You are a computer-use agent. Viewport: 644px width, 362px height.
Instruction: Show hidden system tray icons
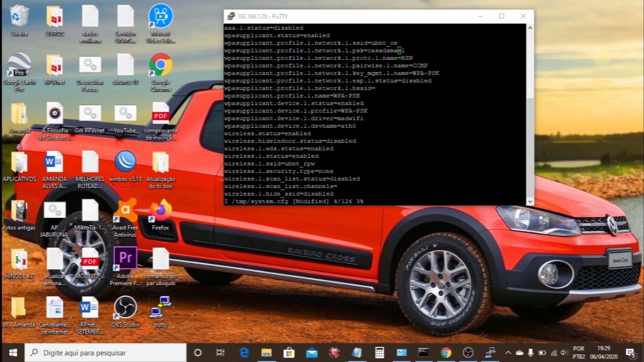(508, 352)
